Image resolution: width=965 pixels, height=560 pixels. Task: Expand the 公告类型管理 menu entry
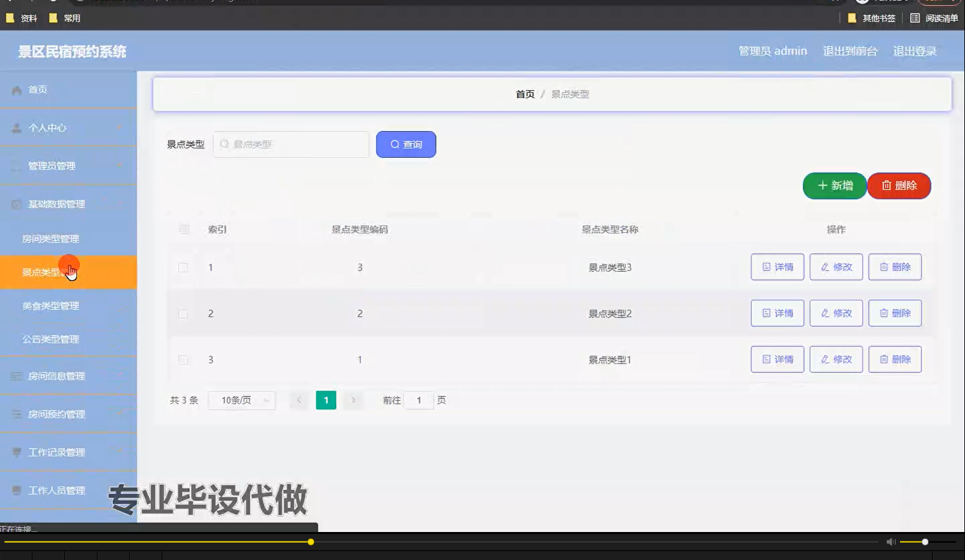click(51, 339)
